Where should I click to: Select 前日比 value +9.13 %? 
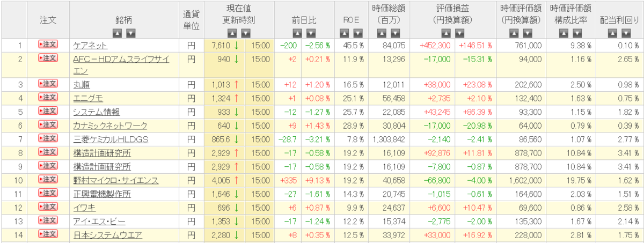tap(318, 180)
